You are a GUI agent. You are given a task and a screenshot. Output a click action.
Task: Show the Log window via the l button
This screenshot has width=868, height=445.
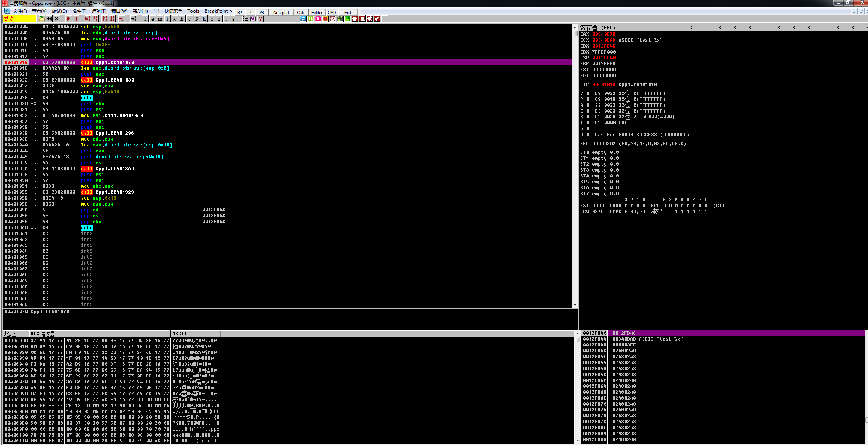145,19
